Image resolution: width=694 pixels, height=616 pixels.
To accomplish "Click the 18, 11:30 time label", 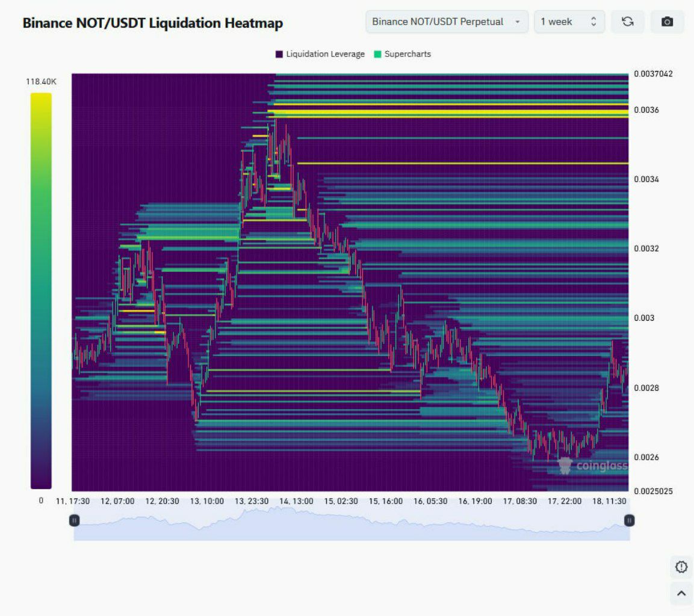I will coord(609,501).
